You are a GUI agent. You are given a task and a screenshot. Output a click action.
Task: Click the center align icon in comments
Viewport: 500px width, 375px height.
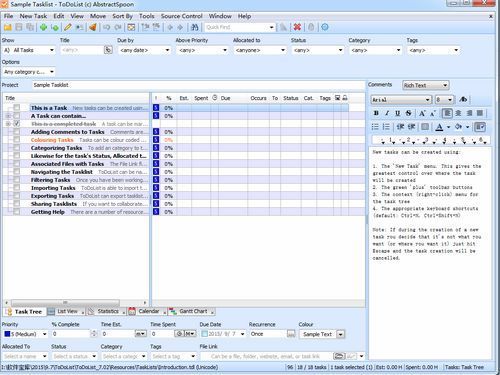tap(458, 113)
